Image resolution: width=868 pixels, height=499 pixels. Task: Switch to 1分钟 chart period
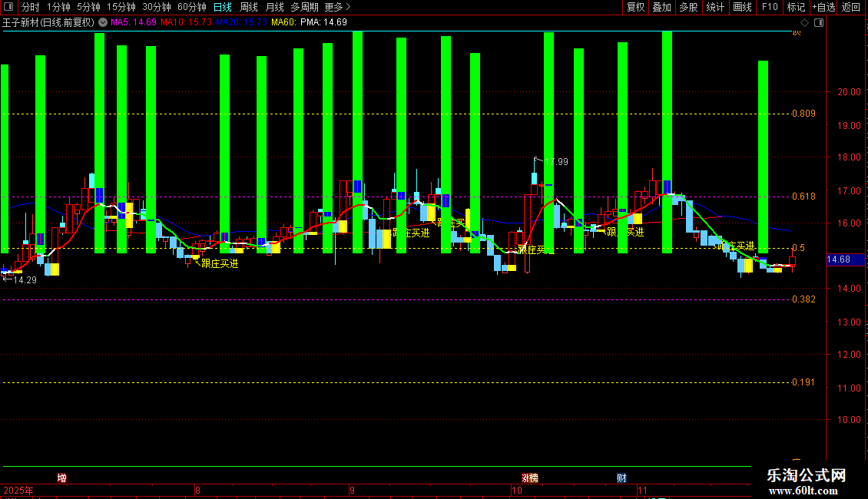(x=58, y=7)
